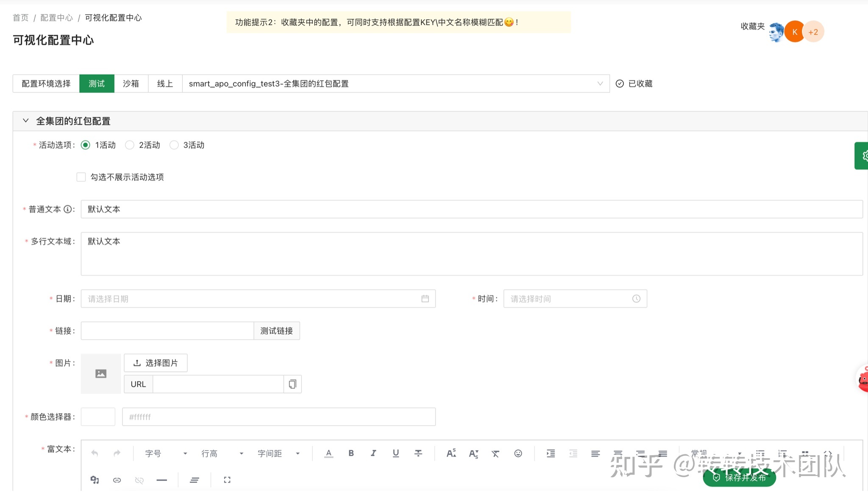Apply superscript formatting in the toolbar
The height and width of the screenshot is (501, 868).
click(451, 453)
